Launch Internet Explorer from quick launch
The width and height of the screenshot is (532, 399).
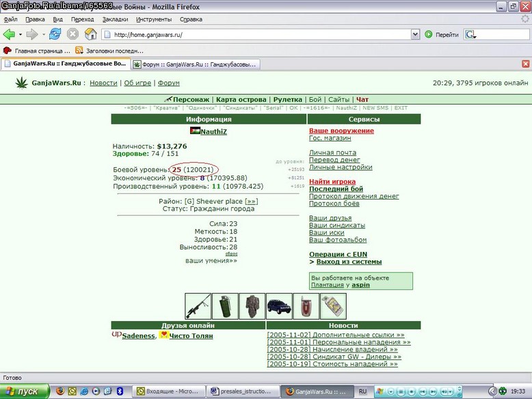[84, 391]
